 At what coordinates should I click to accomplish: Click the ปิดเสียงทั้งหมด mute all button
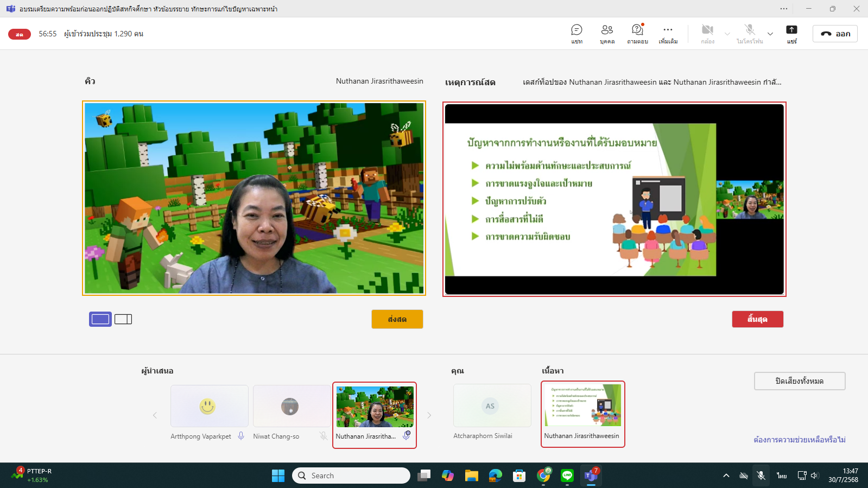coord(800,381)
